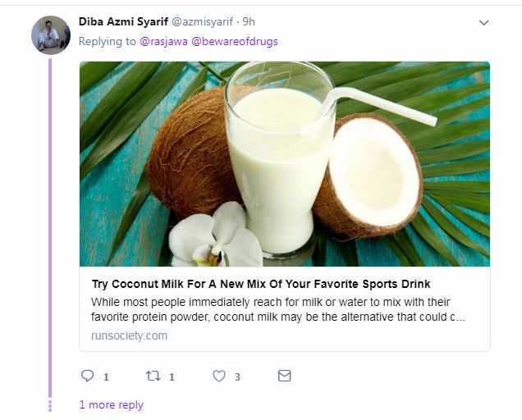Click the like count number 3
This screenshot has width=522, height=420.
point(237,377)
